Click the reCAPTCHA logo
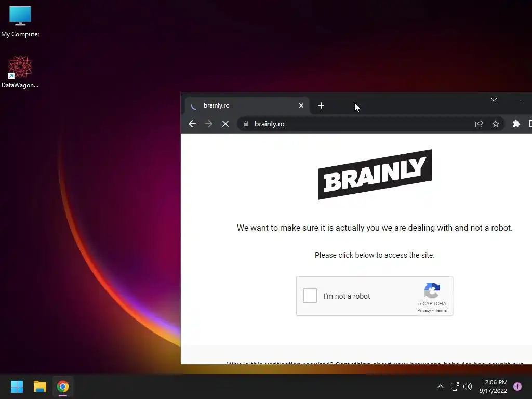Image resolution: width=532 pixels, height=399 pixels. (x=432, y=290)
